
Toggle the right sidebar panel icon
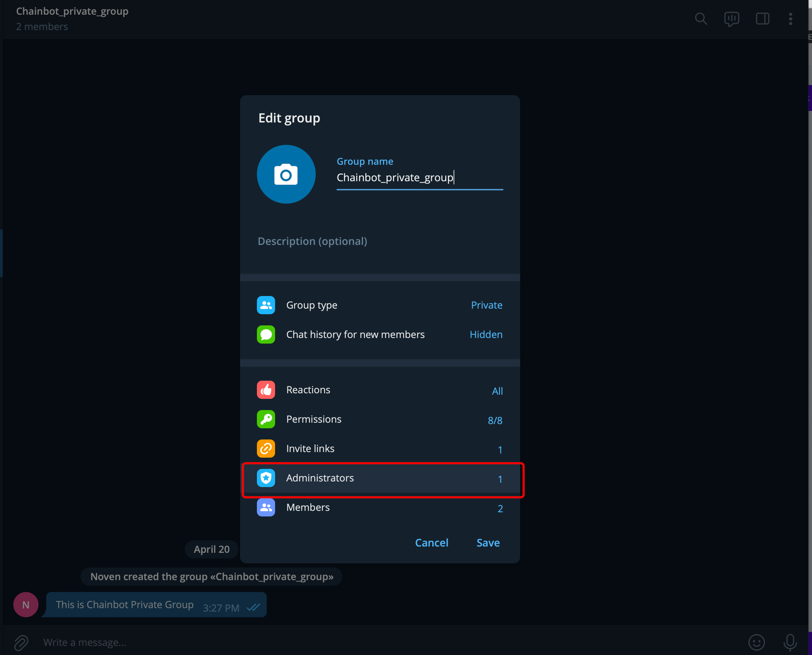point(762,18)
